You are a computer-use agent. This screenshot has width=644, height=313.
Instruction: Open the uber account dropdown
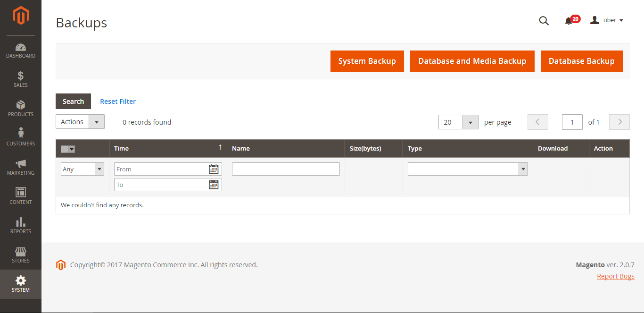coord(607,20)
